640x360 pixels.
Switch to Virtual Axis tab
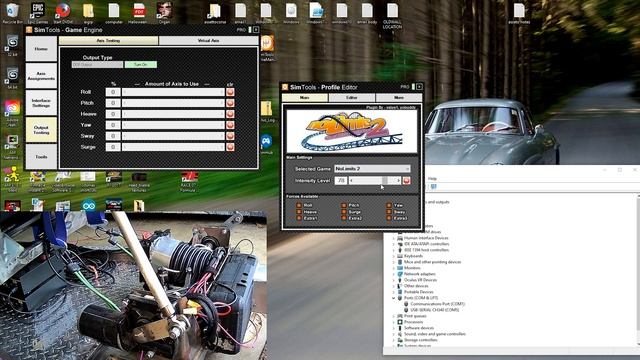pos(209,40)
